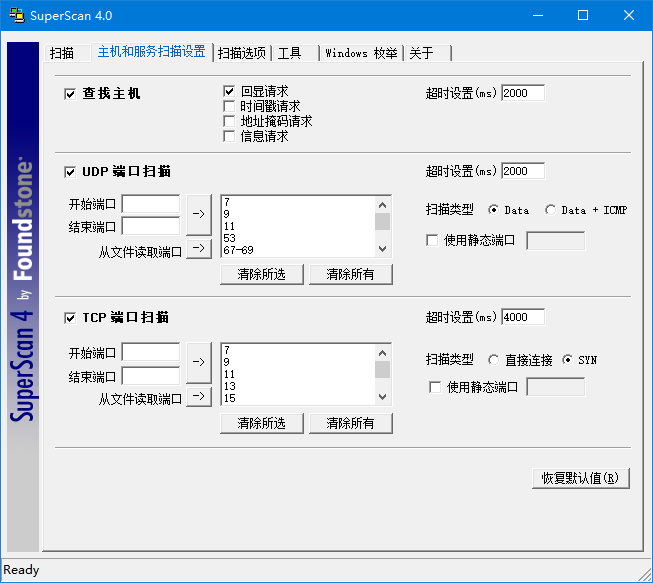Viewport: 653px width, 583px height.
Task: Select port 15 in TCP list
Action: 298,398
